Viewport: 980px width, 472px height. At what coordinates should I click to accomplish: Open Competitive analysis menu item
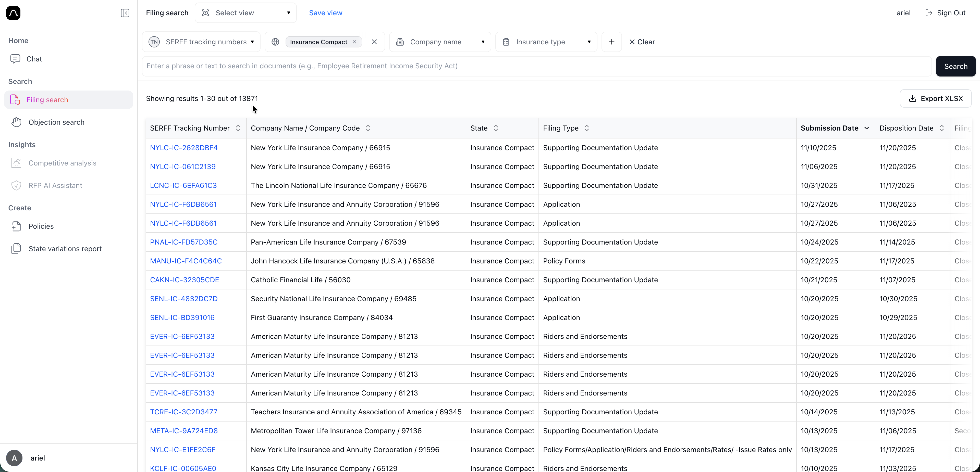point(62,163)
